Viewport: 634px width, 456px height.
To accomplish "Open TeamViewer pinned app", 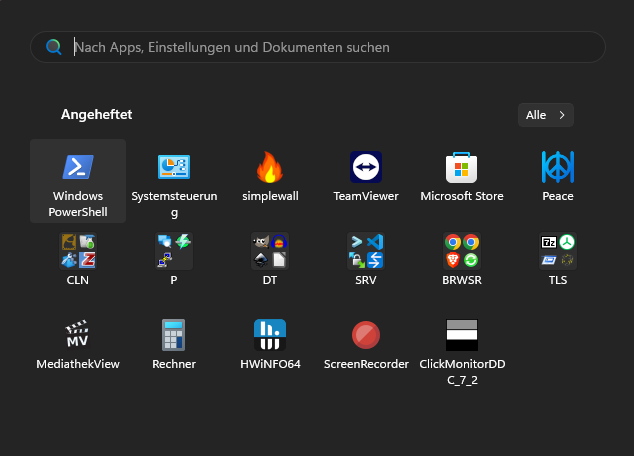I will pos(366,177).
